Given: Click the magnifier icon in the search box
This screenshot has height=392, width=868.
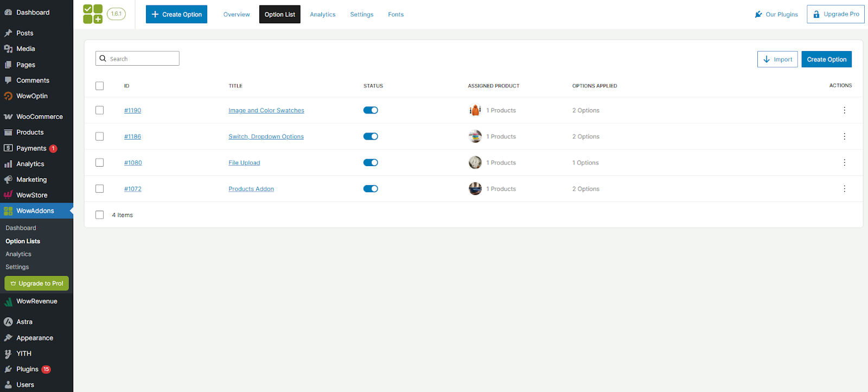Looking at the screenshot, I should (x=103, y=59).
